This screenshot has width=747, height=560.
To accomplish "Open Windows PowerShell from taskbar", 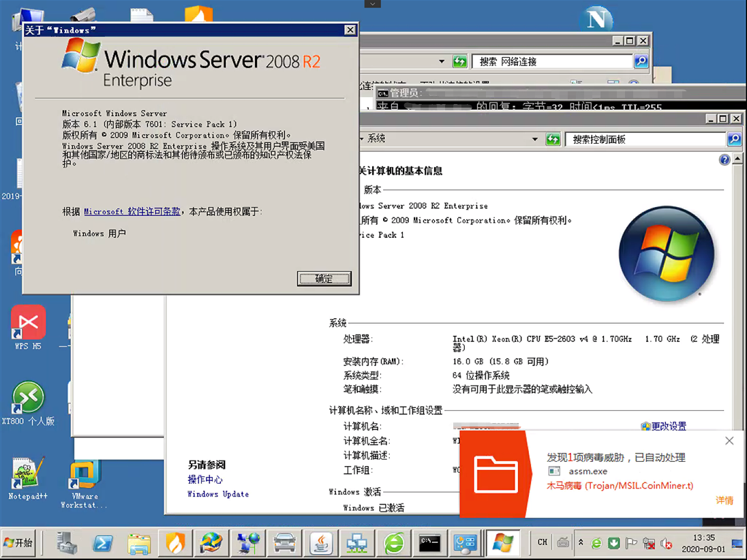I will click(103, 543).
